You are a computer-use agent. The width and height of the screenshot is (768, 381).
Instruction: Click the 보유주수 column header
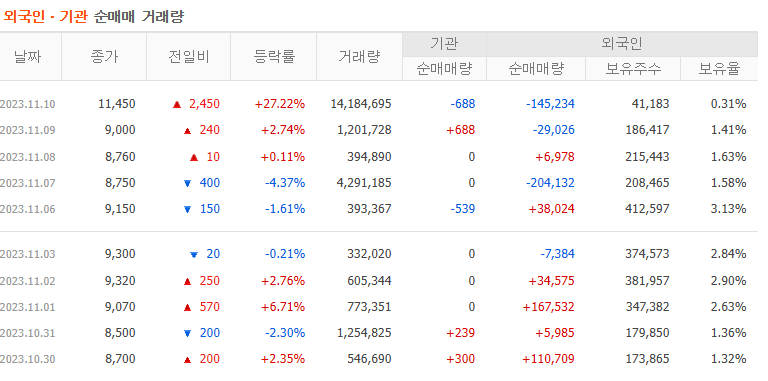[x=633, y=69]
